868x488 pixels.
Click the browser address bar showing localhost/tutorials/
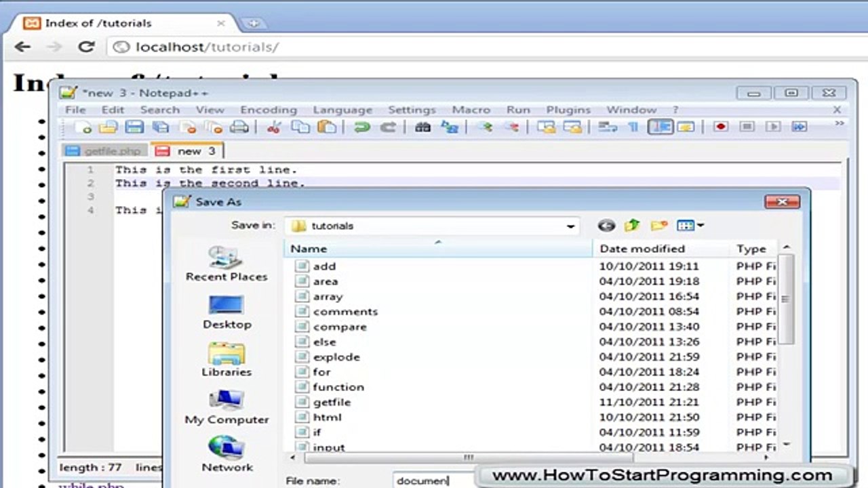(x=486, y=47)
